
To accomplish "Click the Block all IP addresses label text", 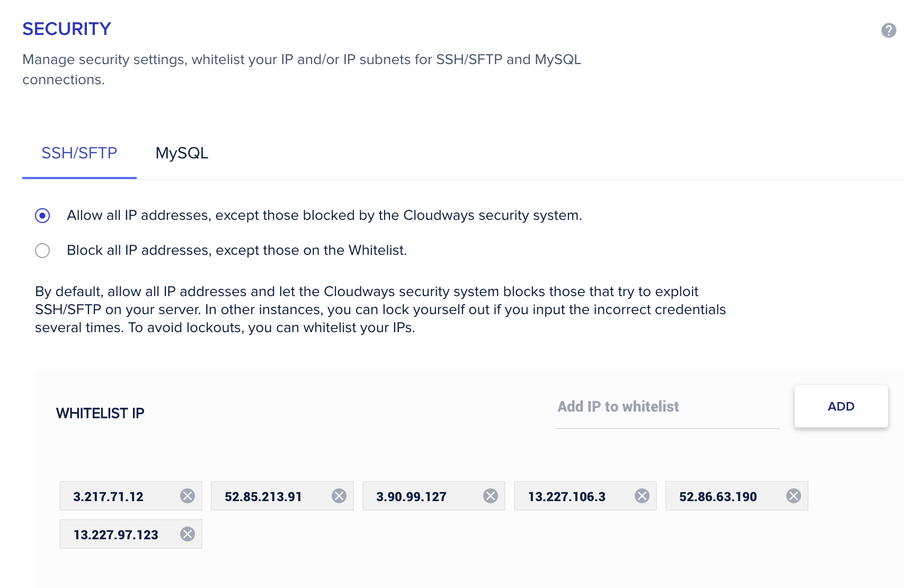I will 237,251.
